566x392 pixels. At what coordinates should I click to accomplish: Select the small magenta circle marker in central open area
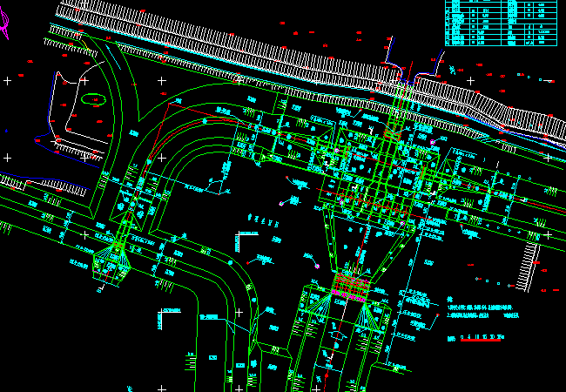coord(280,203)
